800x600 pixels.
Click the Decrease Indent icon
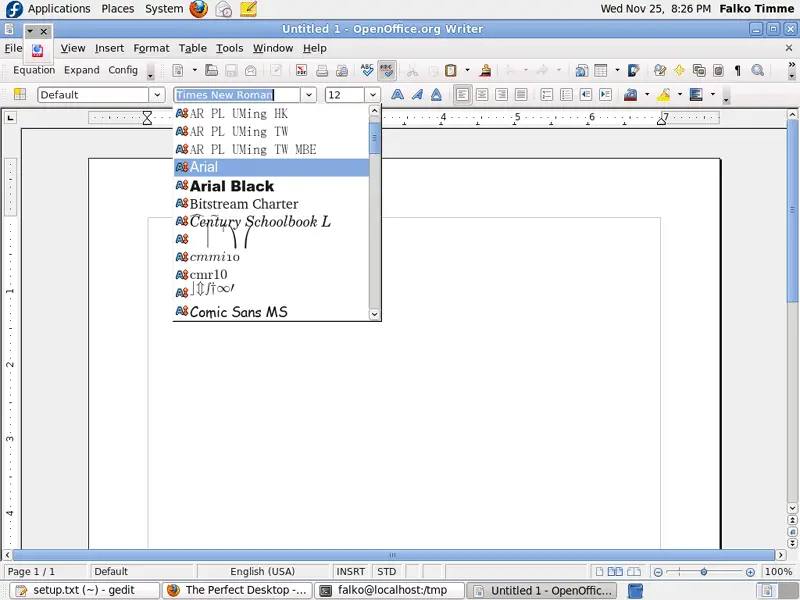(x=586, y=94)
